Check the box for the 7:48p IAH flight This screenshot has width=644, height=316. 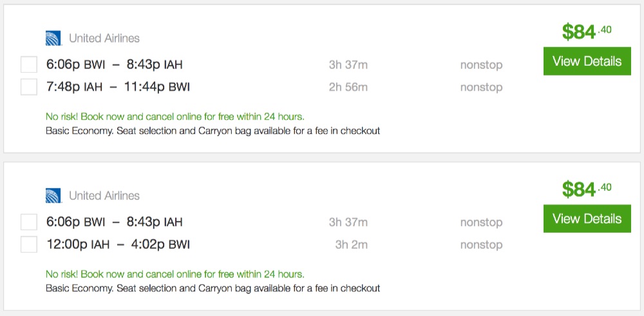[x=29, y=87]
